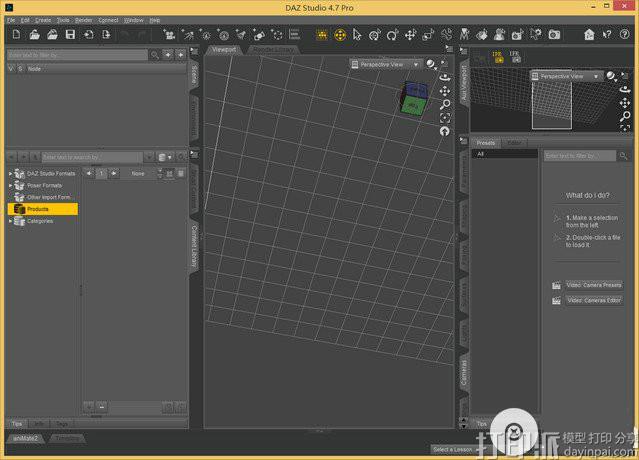
Task: Toggle the yellow IPR render button
Action: click(498, 57)
